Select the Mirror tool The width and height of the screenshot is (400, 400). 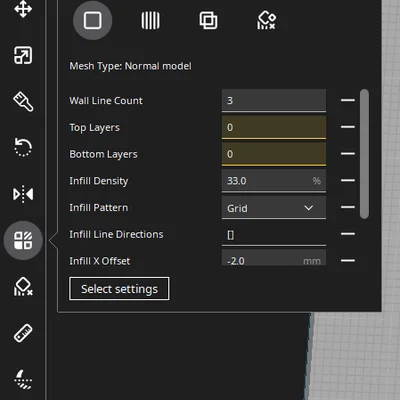[x=23, y=194]
